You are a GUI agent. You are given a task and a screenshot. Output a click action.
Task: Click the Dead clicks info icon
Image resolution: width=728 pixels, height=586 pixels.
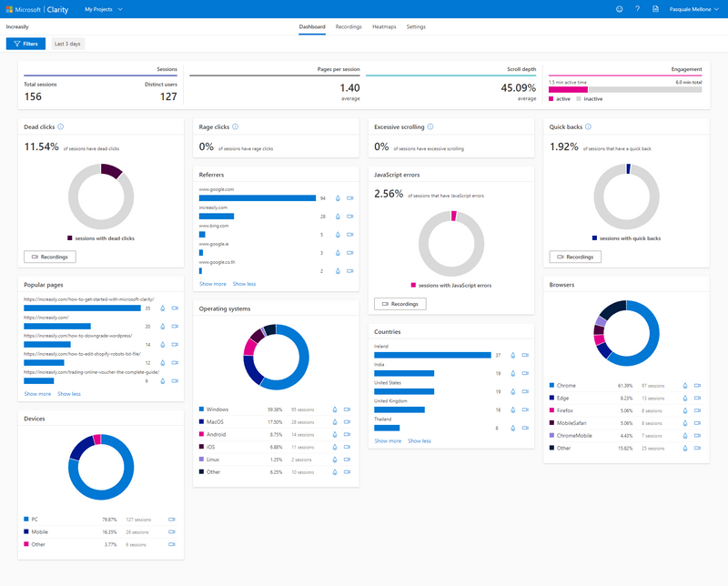(61, 126)
